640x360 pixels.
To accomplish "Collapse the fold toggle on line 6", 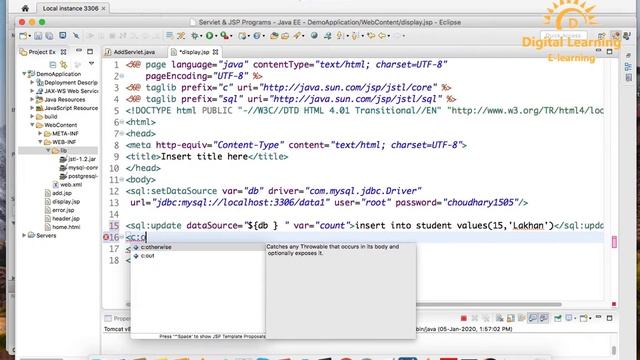I will click(x=122, y=122).
